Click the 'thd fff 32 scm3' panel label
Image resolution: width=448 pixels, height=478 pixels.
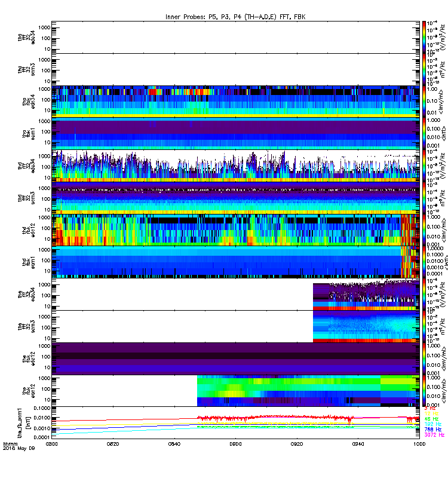(x=26, y=198)
